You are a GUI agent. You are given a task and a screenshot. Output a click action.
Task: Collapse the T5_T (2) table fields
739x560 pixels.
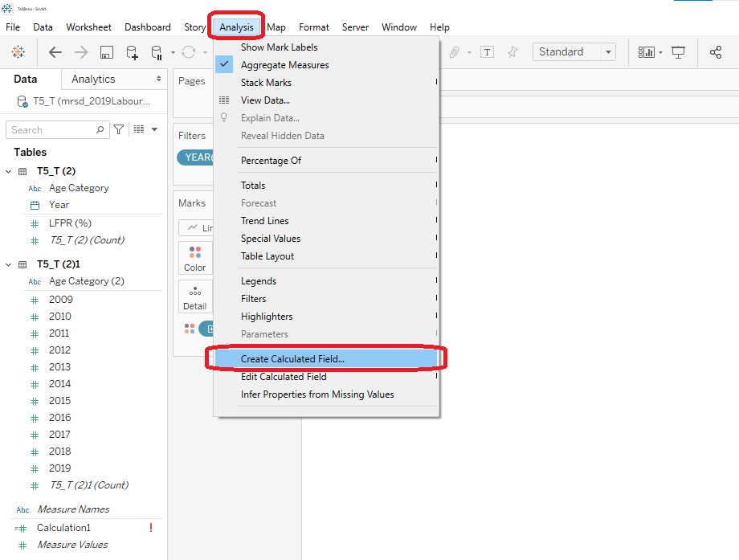tap(9, 170)
